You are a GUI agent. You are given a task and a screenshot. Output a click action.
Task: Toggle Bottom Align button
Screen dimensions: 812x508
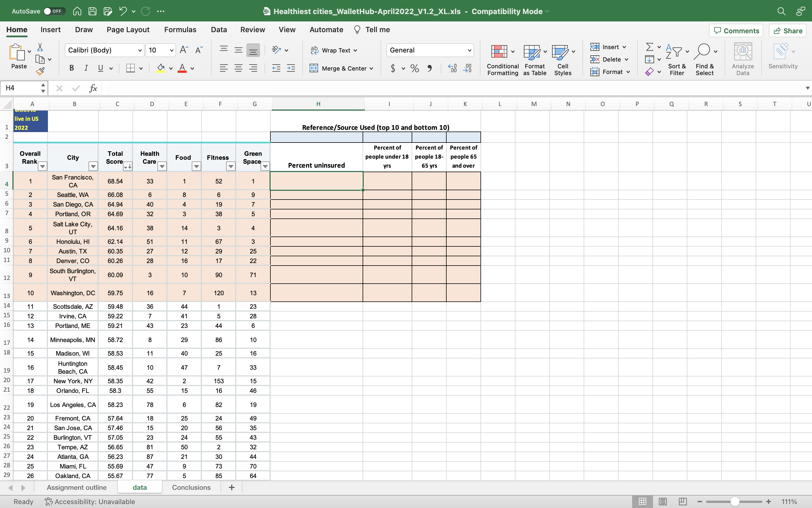pos(253,50)
